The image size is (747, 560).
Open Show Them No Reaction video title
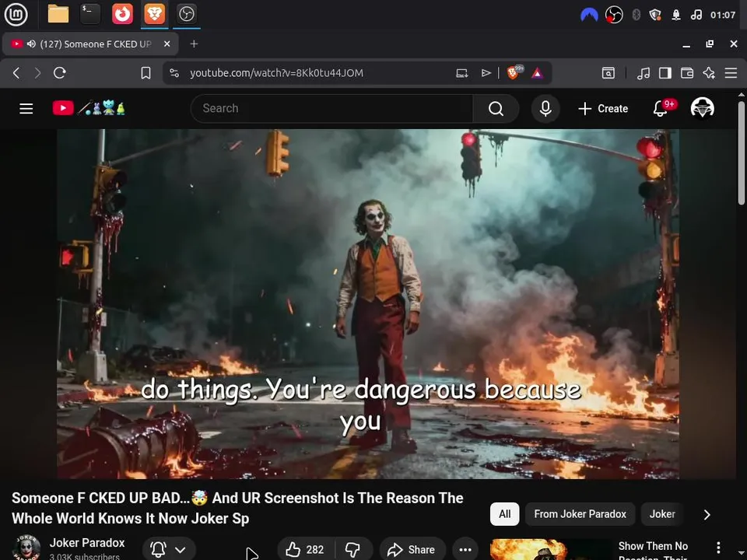(653, 551)
